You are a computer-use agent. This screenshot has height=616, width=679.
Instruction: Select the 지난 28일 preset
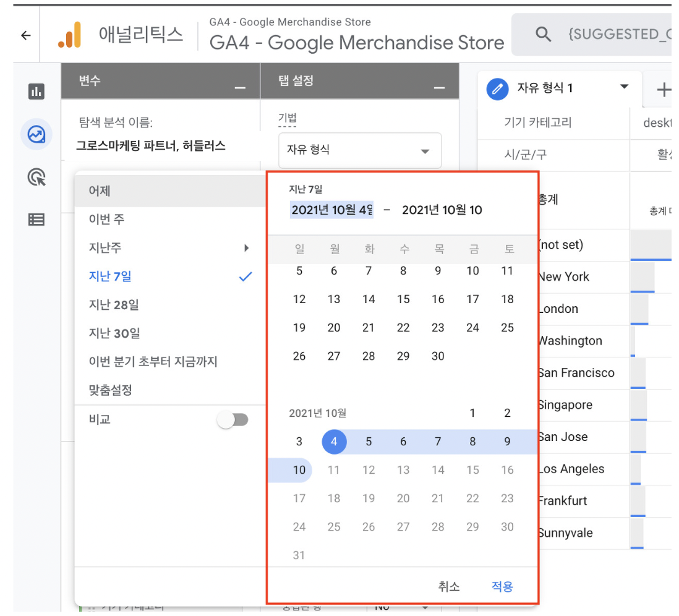click(x=169, y=305)
